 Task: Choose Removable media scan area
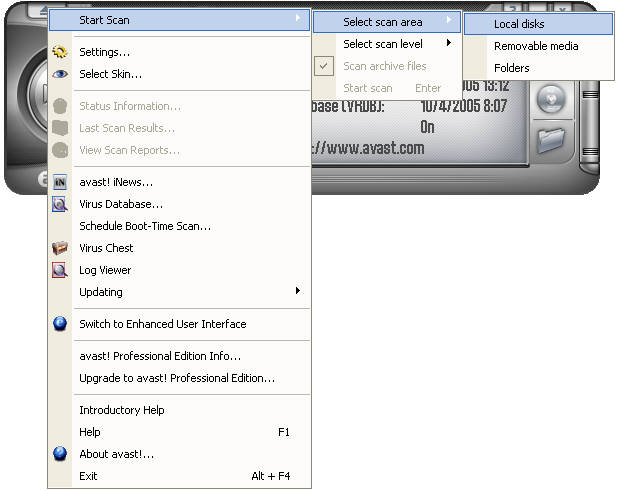[x=538, y=46]
